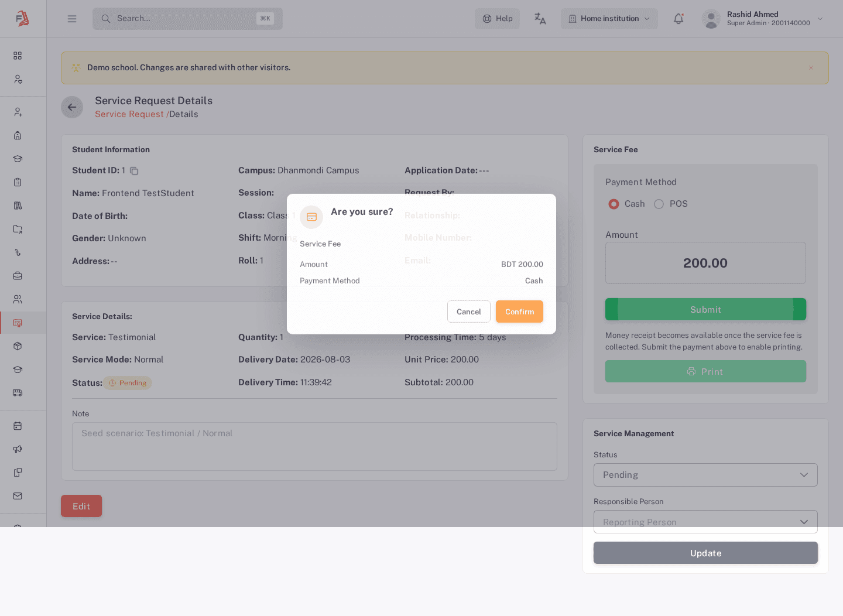843x616 pixels.
Task: Open the briefcase sidebar icon
Action: tap(18, 276)
